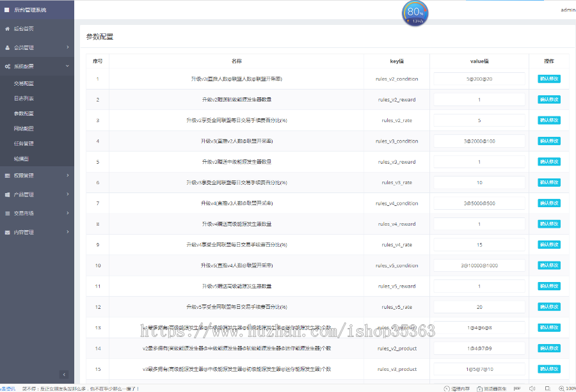This screenshot has height=392, width=576.
Task: Click the icon beside 权限管理
Action: point(7,176)
